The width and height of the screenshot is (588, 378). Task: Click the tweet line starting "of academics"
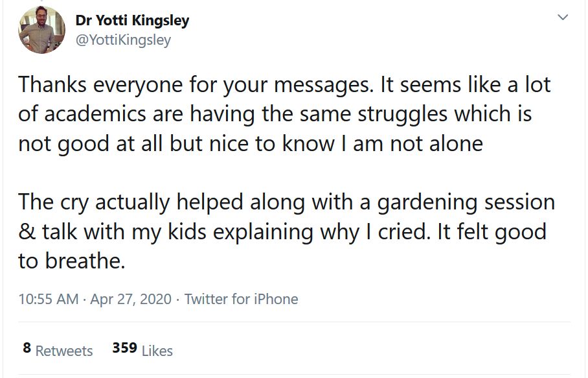click(x=275, y=114)
